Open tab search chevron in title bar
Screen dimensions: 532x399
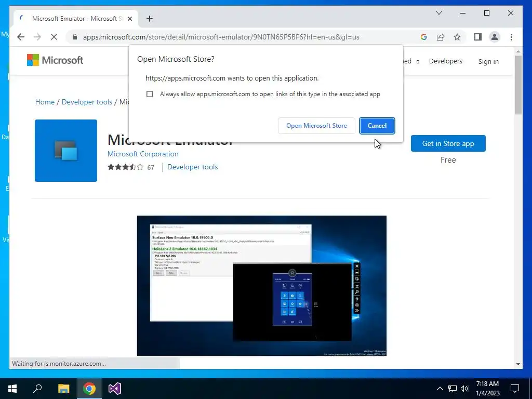click(439, 13)
